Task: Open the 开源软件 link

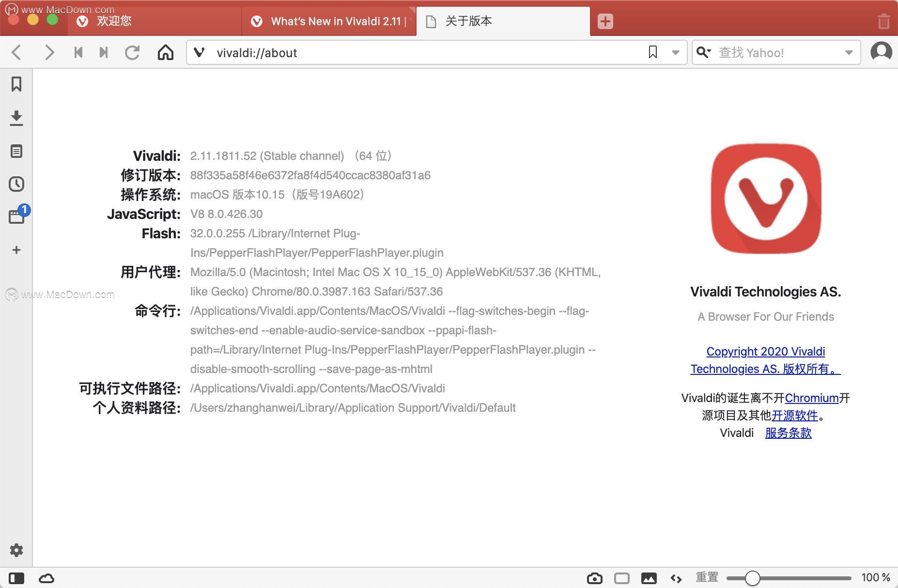Action: tap(794, 415)
